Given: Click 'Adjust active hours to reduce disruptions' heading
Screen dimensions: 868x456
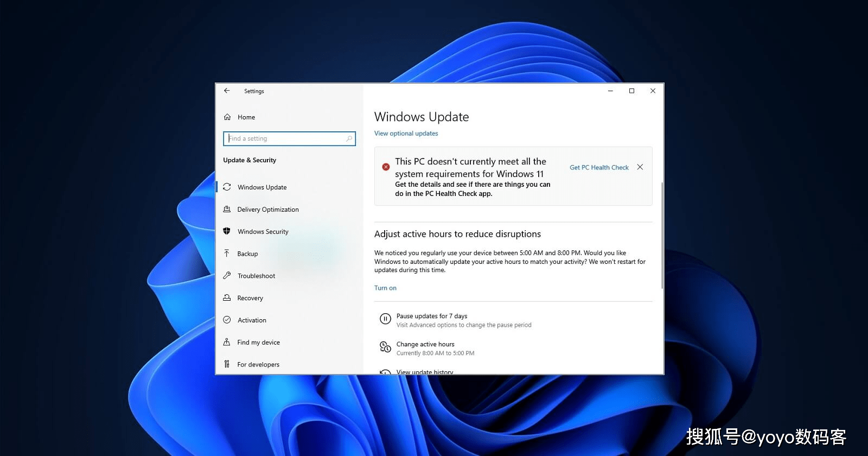Looking at the screenshot, I should [457, 234].
